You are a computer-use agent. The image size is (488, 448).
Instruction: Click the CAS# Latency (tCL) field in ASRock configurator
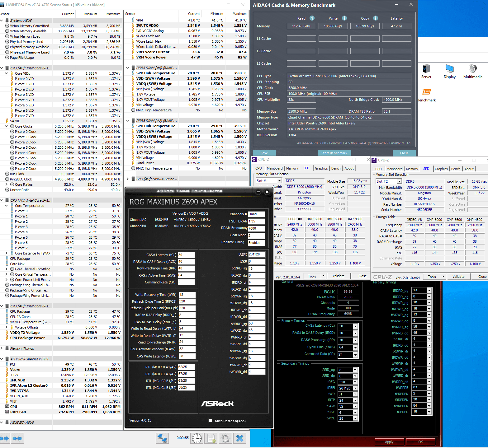pyautogui.click(x=186, y=255)
